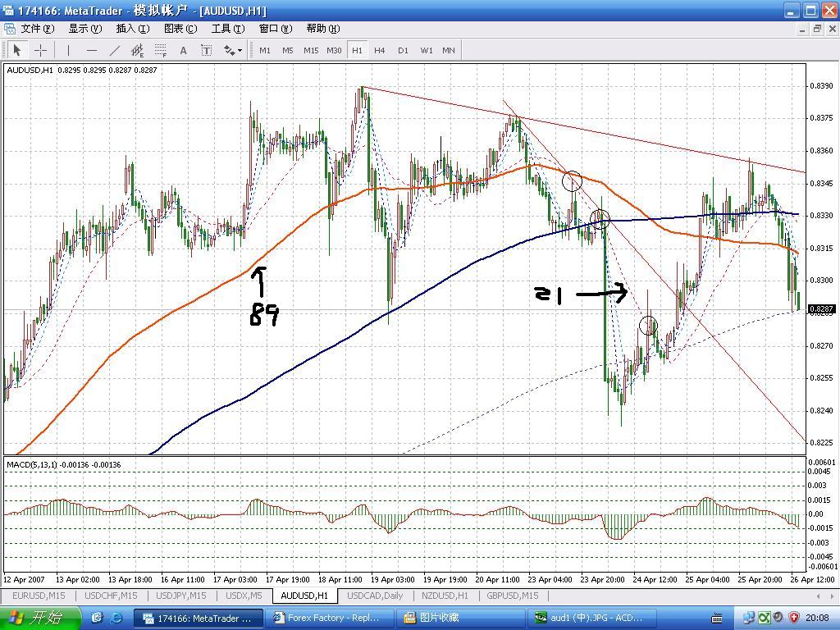840x630 pixels.
Task: Open the Internet Explorer quick launch icon
Action: [116, 618]
